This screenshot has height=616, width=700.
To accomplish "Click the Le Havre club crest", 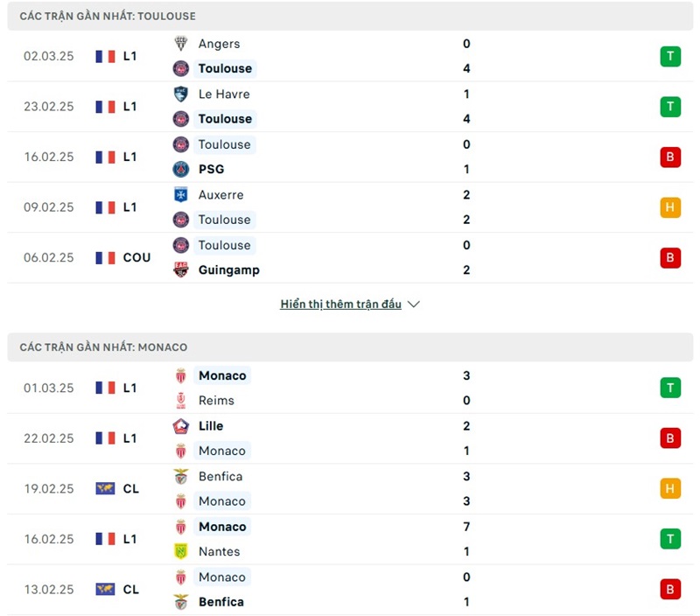I will (x=181, y=94).
